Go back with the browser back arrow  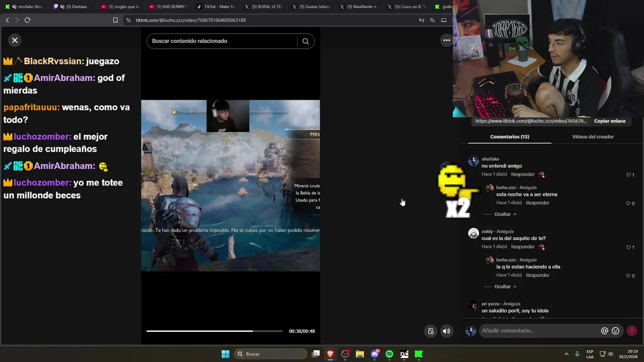pyautogui.click(x=7, y=20)
